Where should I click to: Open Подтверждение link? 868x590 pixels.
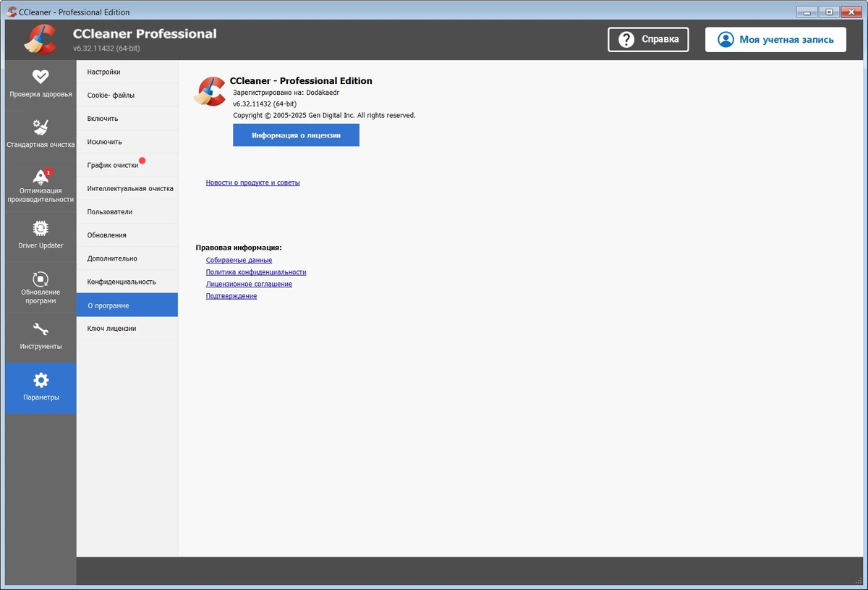(231, 296)
